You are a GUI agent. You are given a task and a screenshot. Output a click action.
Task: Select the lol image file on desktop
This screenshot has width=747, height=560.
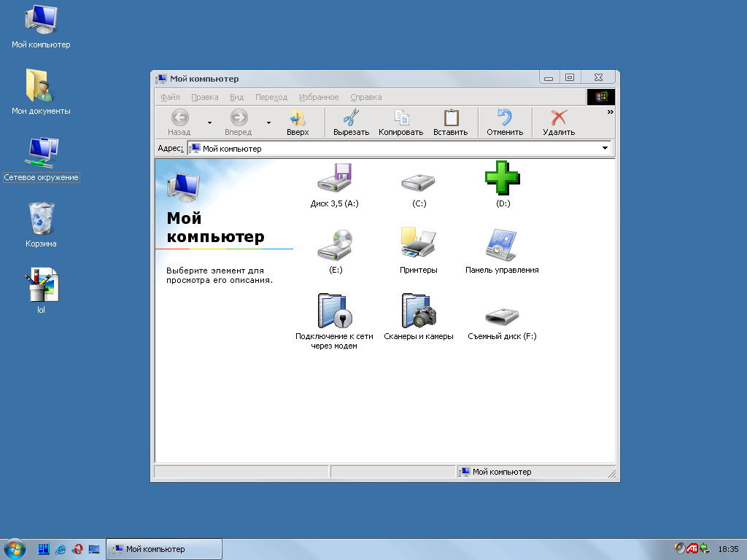coord(41,290)
